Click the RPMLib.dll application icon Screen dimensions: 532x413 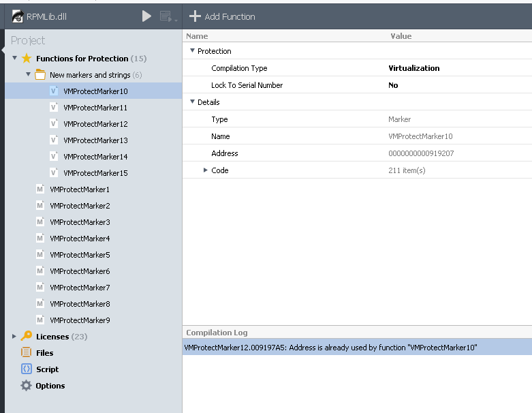18,16
